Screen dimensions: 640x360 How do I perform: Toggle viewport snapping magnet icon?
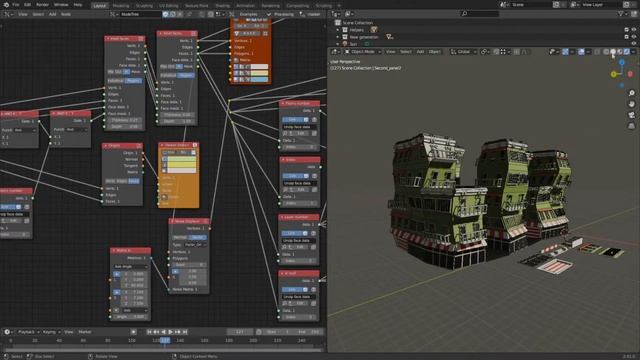496,52
